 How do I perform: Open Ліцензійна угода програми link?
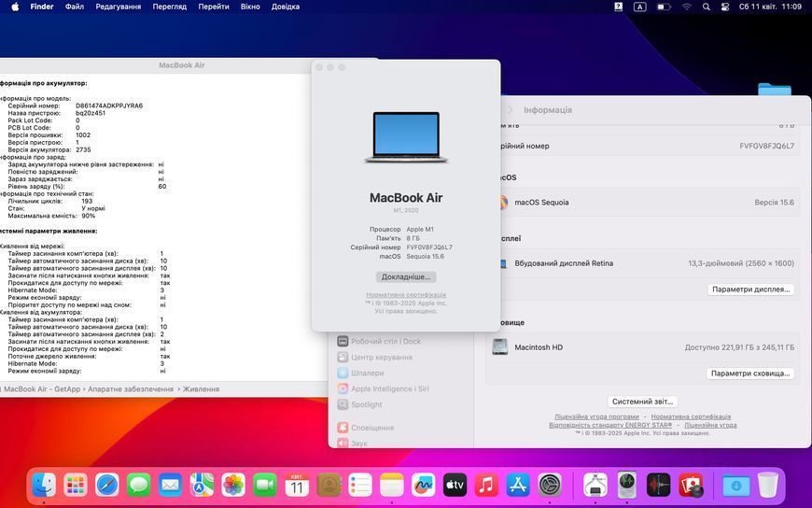pyautogui.click(x=596, y=416)
